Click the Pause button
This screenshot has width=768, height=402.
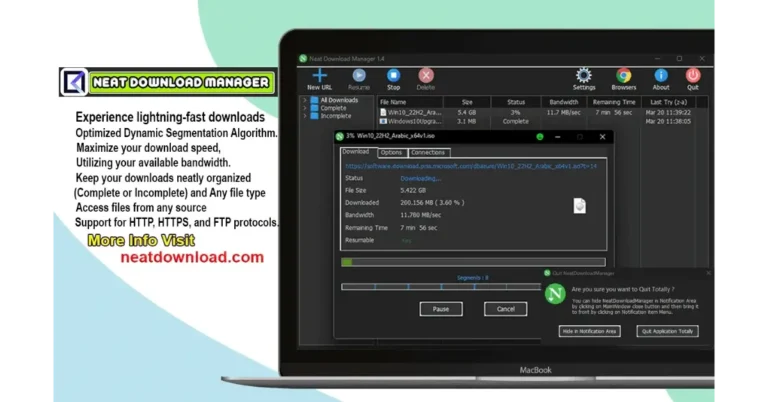(x=441, y=309)
